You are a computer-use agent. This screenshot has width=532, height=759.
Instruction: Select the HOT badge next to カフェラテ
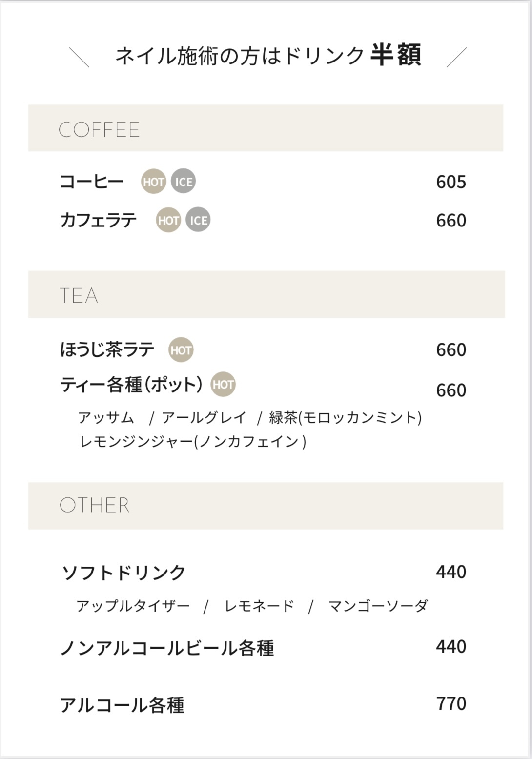168,220
